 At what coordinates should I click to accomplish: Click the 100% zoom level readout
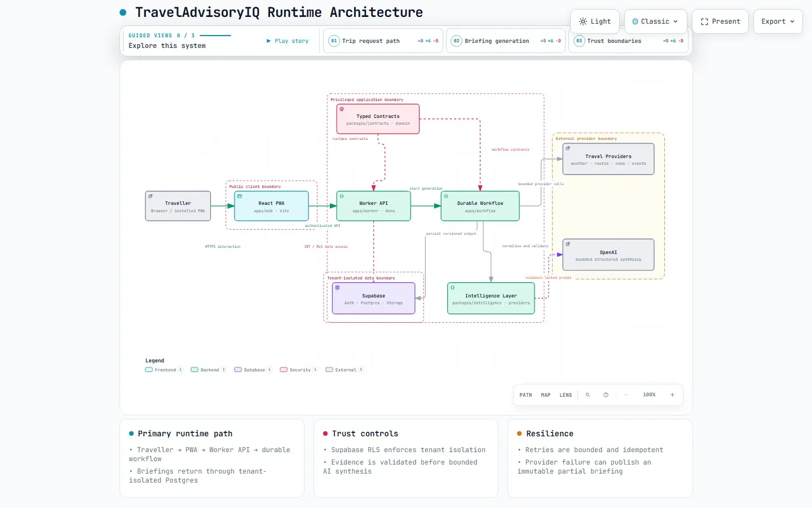click(649, 395)
